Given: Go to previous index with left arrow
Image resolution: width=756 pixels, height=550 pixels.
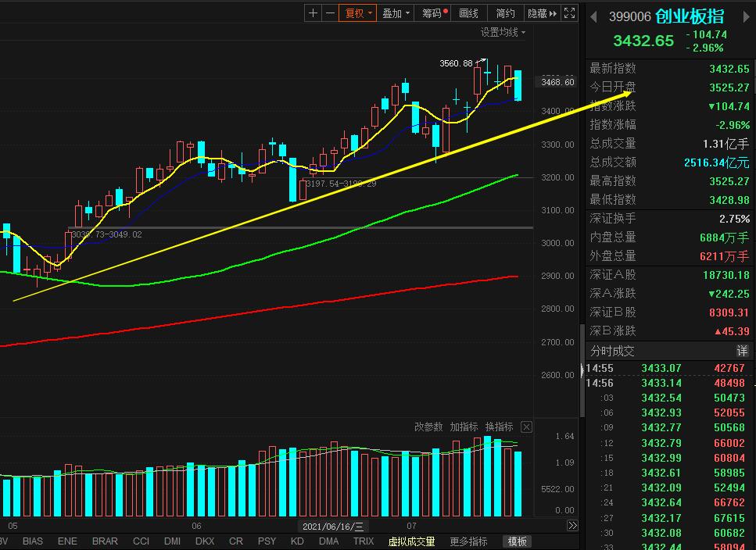Looking at the screenshot, I should click(x=593, y=16).
